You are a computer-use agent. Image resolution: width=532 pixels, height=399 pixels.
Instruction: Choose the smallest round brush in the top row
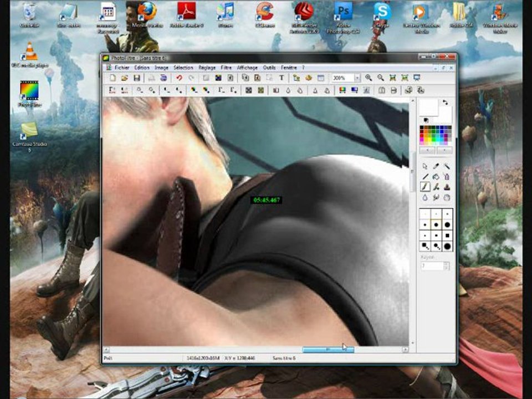coord(425,214)
